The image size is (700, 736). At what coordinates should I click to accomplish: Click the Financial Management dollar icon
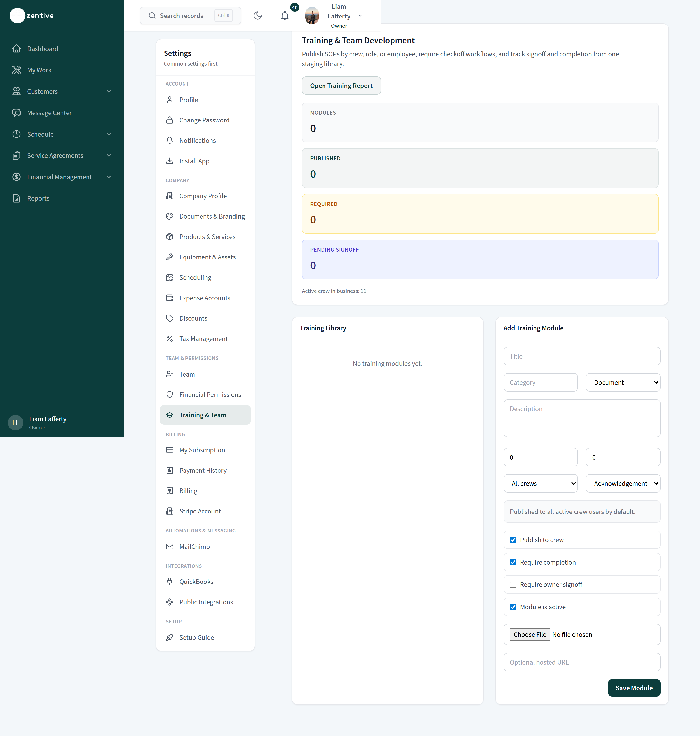pyautogui.click(x=17, y=177)
